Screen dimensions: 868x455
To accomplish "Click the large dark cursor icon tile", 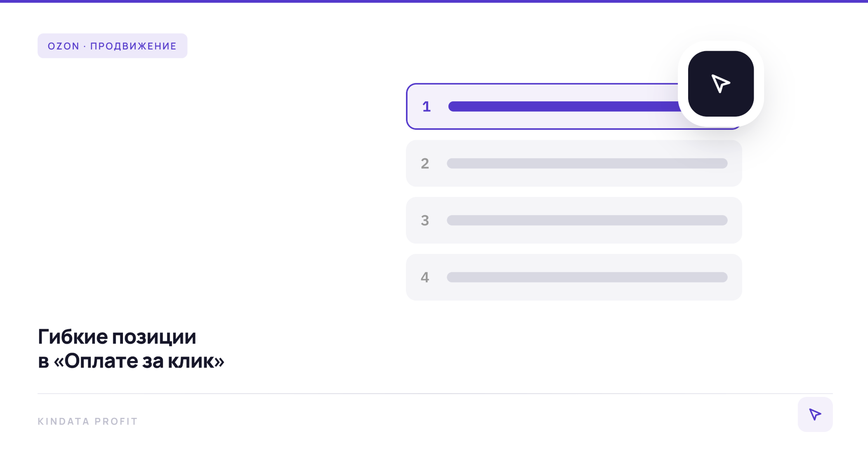I will [x=721, y=84].
